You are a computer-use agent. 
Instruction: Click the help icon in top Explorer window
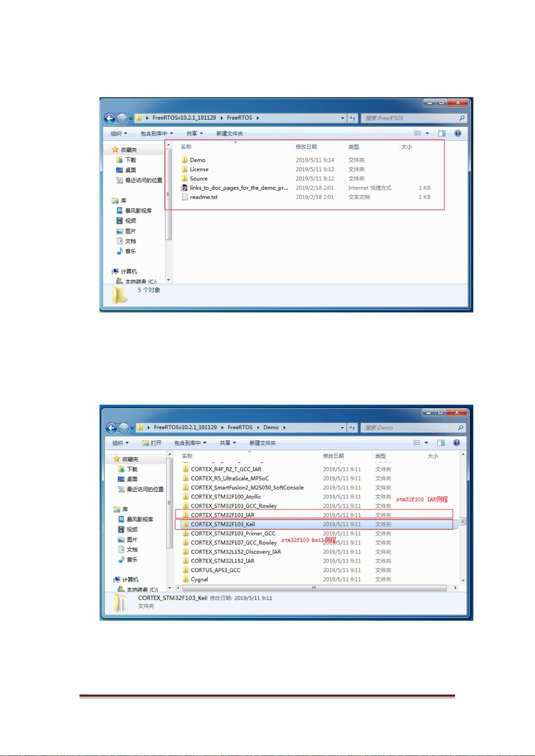[x=457, y=133]
